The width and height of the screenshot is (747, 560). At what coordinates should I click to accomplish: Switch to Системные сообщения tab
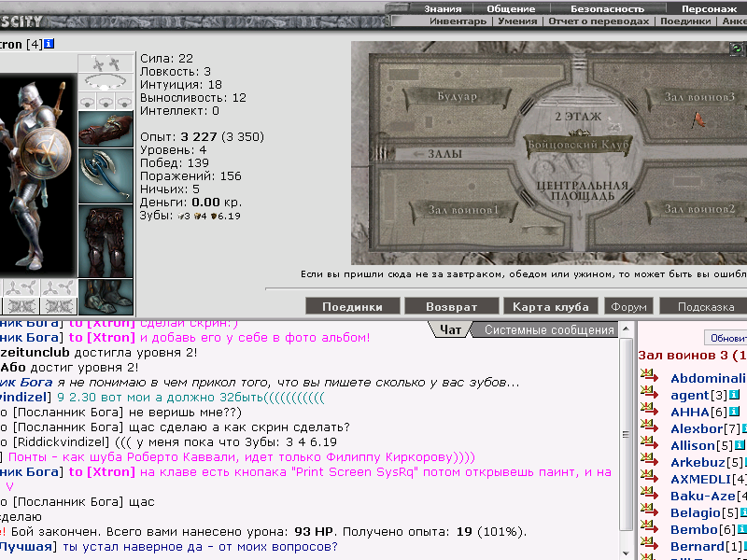coord(549,329)
